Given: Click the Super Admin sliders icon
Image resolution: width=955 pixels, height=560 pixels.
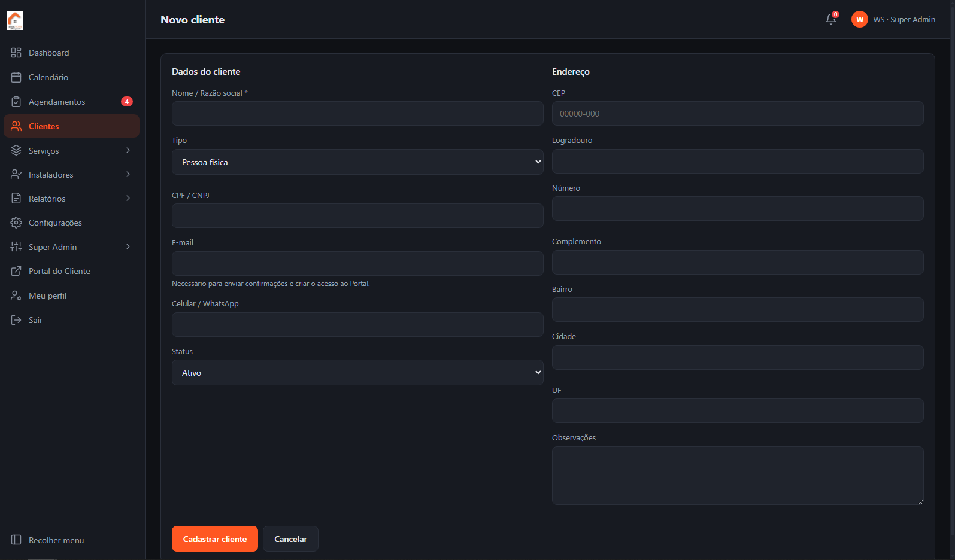Looking at the screenshot, I should 16,247.
